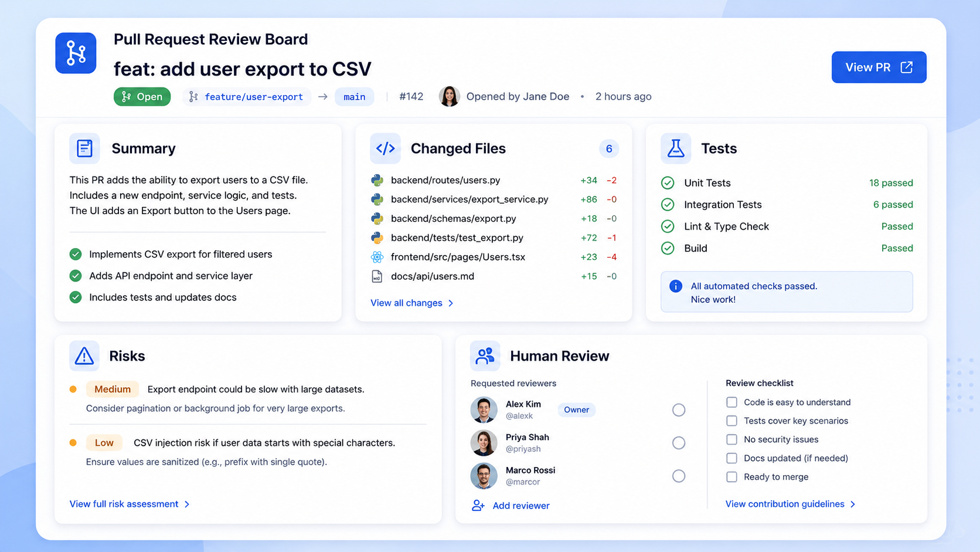Open file backend/routes/users.py
The height and width of the screenshot is (552, 980).
[445, 180]
